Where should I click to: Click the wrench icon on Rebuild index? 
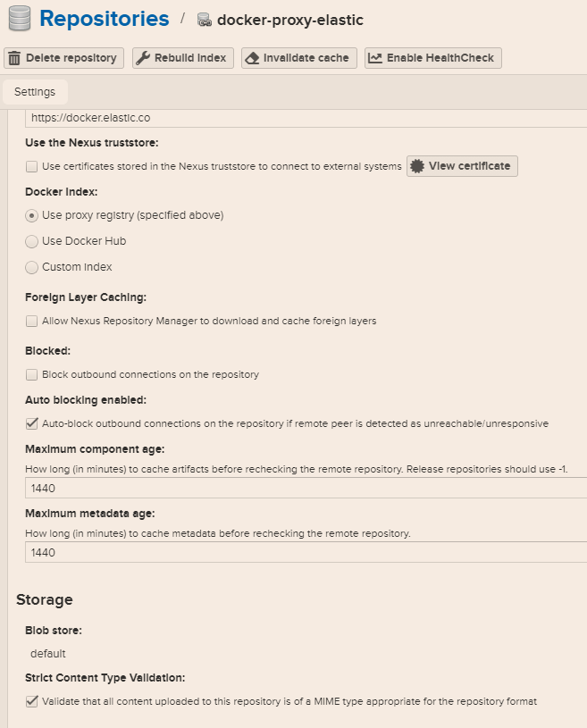tap(143, 58)
